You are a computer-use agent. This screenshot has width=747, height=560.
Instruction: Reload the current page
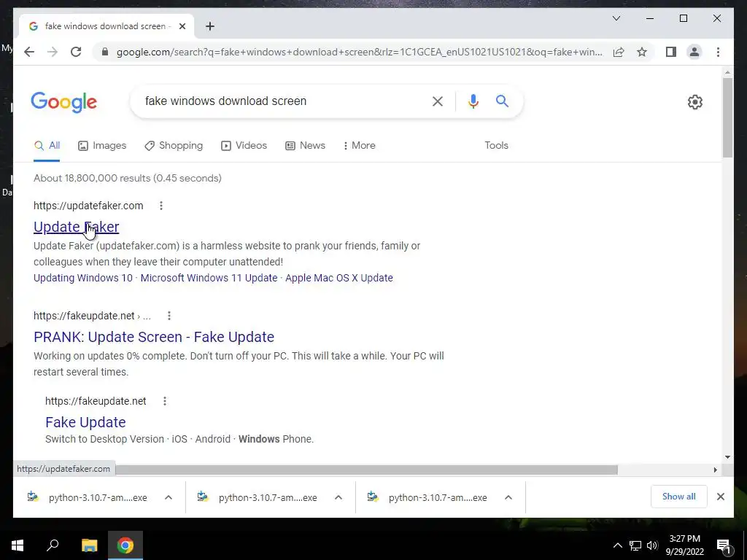(76, 52)
